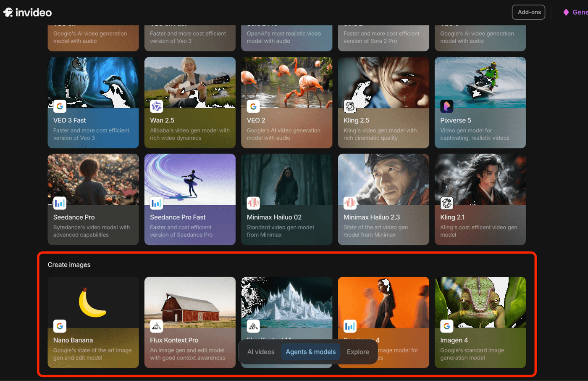The height and width of the screenshot is (381, 588).
Task: Click the Google icon on Nano Banana card
Action: (60, 326)
